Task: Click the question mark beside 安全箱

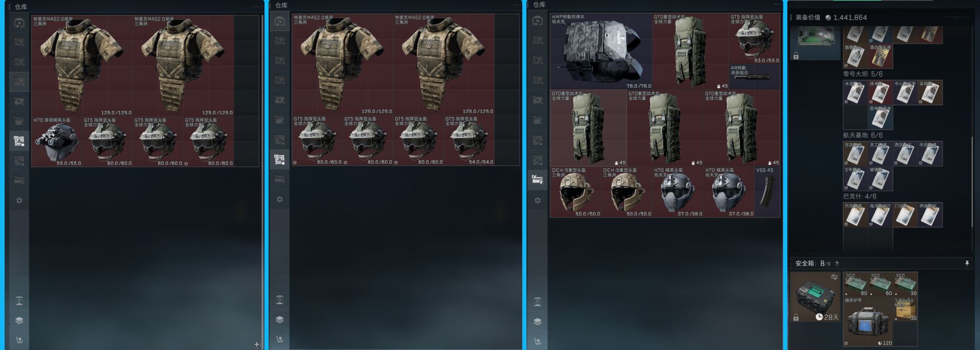Action: click(837, 264)
